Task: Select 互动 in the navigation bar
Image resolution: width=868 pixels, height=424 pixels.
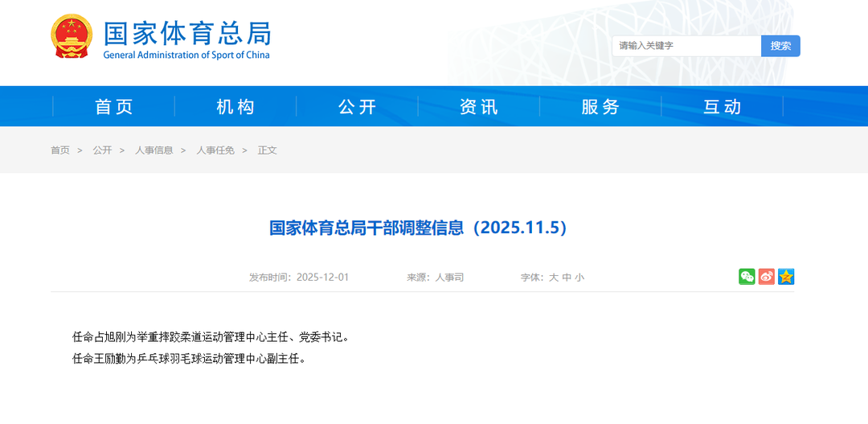Action: [x=723, y=107]
